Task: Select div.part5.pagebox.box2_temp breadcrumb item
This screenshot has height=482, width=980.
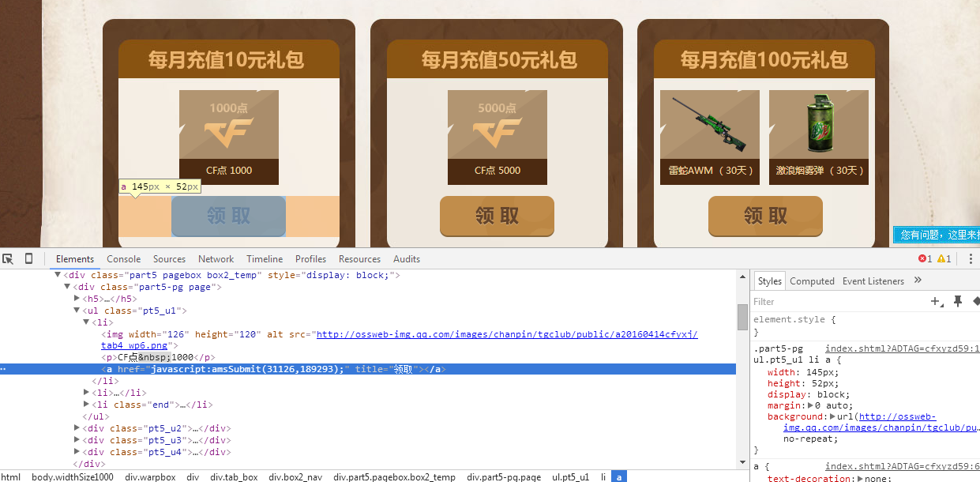Action: 394,476
